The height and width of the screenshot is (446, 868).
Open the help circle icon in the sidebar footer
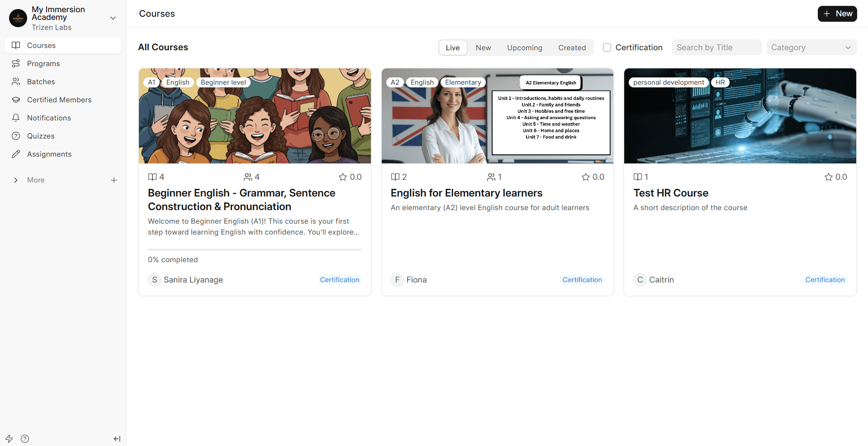(25, 439)
